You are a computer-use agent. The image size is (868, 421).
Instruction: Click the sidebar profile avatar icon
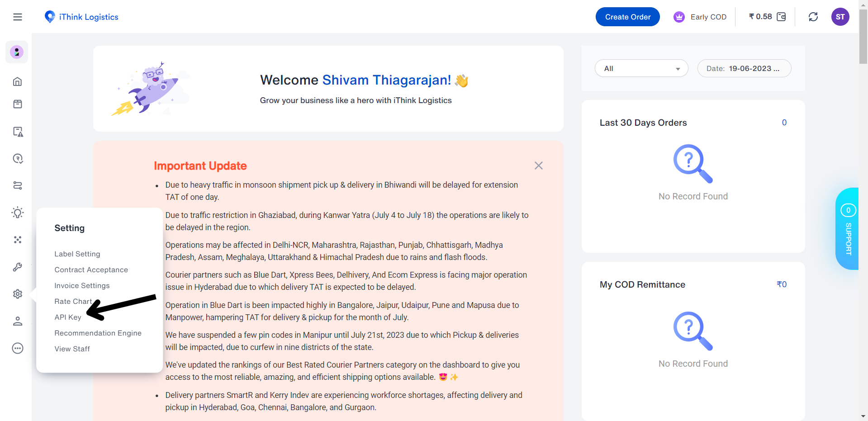click(17, 52)
